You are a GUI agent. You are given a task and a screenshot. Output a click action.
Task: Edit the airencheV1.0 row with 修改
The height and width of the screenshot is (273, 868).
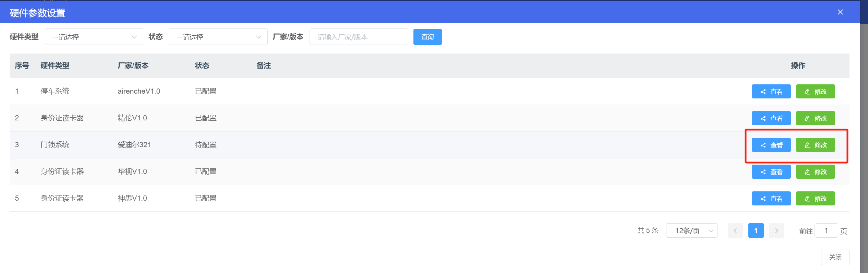coord(815,92)
